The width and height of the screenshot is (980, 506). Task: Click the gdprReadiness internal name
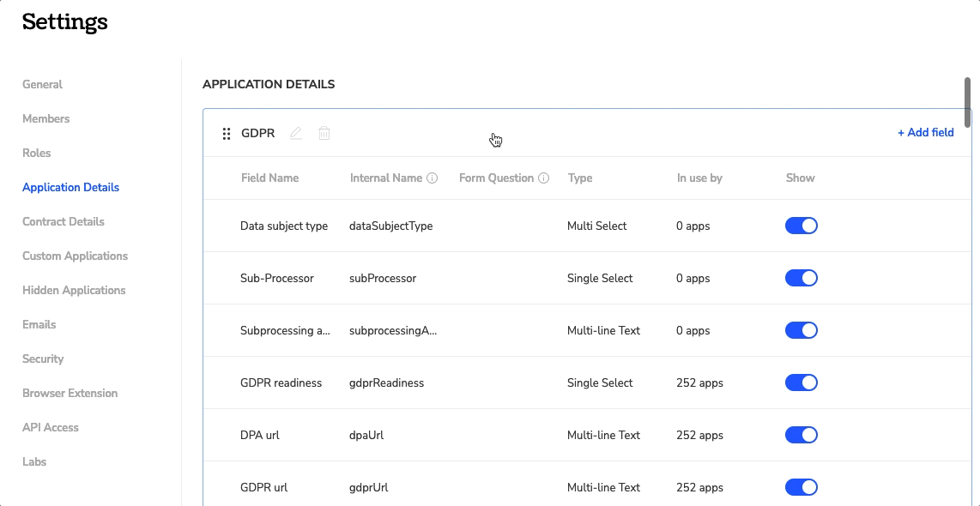point(386,383)
